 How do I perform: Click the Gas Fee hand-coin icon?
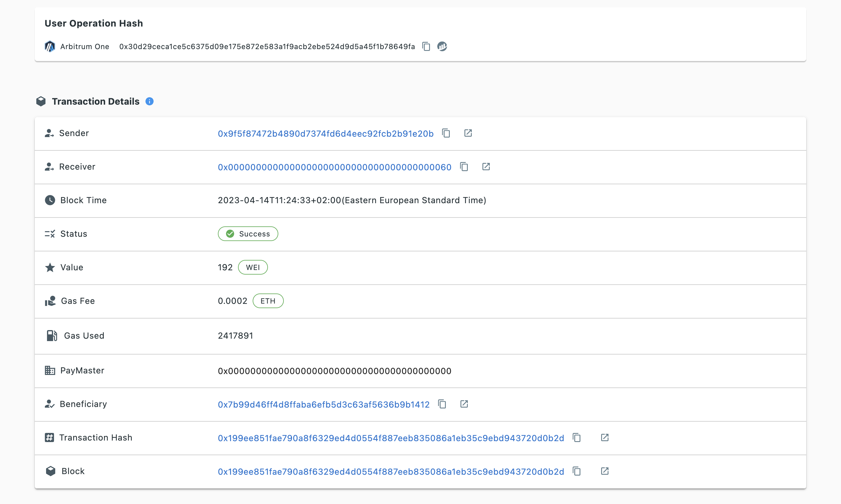pyautogui.click(x=50, y=301)
